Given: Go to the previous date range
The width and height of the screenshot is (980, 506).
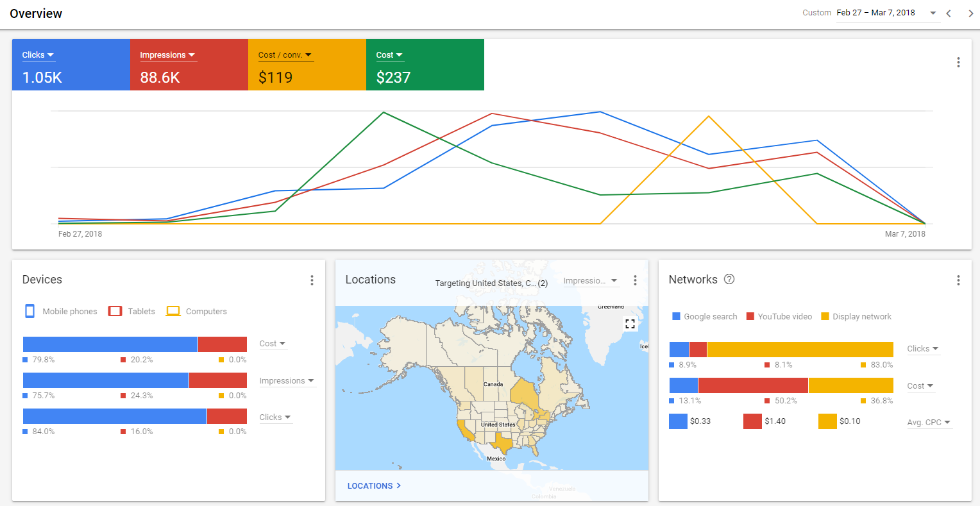Looking at the screenshot, I should 949,13.
